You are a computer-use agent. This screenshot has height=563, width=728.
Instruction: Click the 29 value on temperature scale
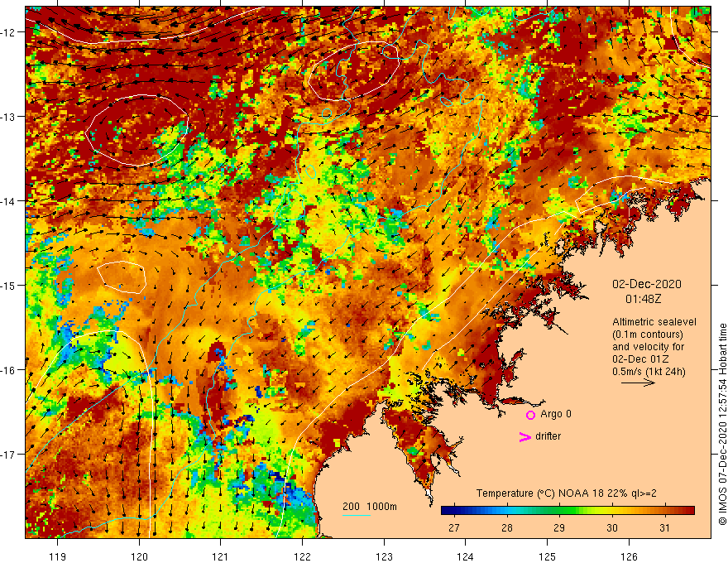559,527
